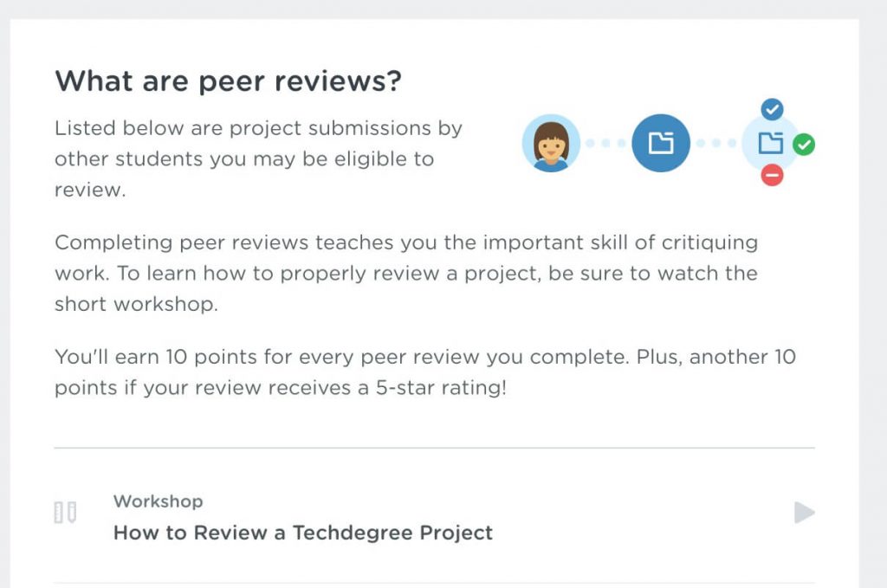Viewport: 887px width, 588px height.
Task: Click the student avatar icon
Action: (x=551, y=143)
